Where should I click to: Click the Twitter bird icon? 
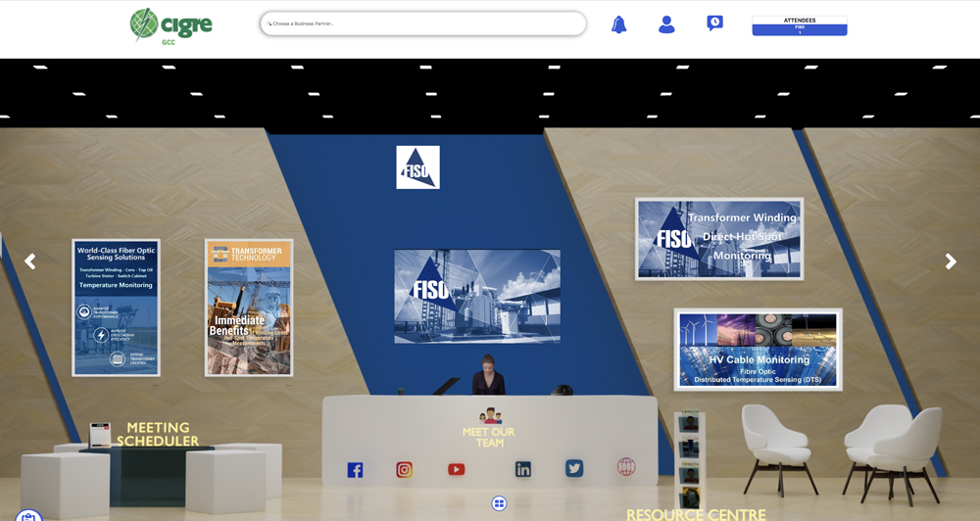[x=574, y=468]
